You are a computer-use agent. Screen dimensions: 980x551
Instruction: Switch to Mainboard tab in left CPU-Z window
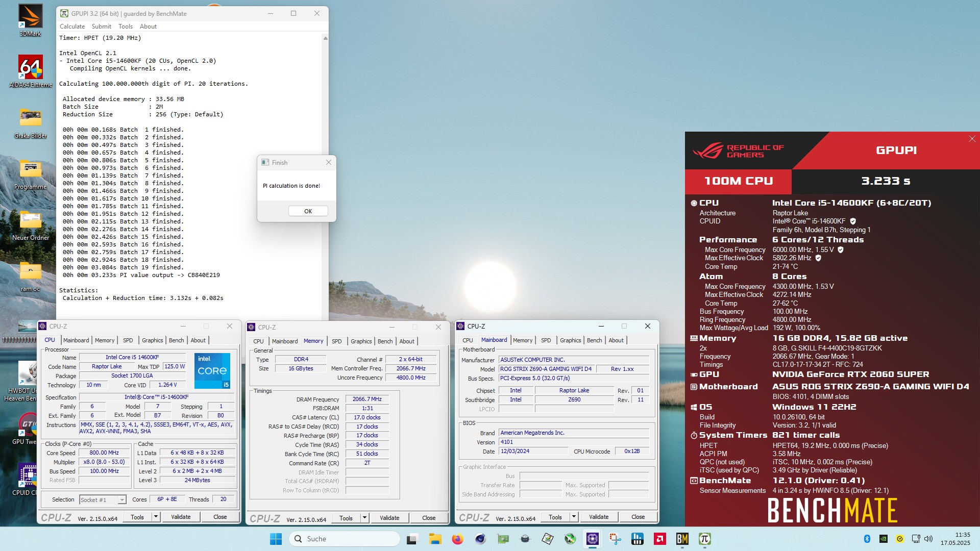pyautogui.click(x=76, y=340)
